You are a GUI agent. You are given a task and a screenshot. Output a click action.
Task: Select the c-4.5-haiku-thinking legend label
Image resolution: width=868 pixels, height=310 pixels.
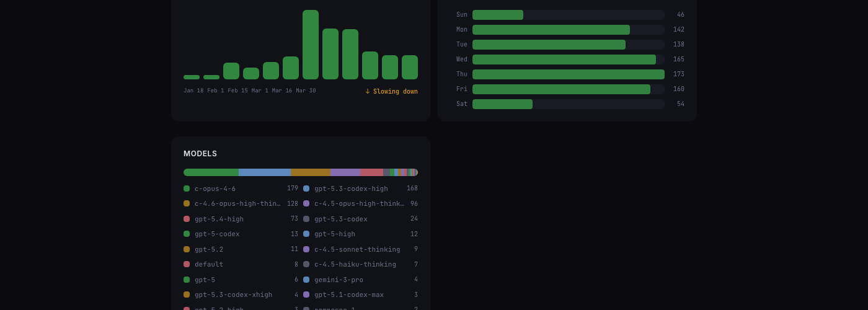355,265
